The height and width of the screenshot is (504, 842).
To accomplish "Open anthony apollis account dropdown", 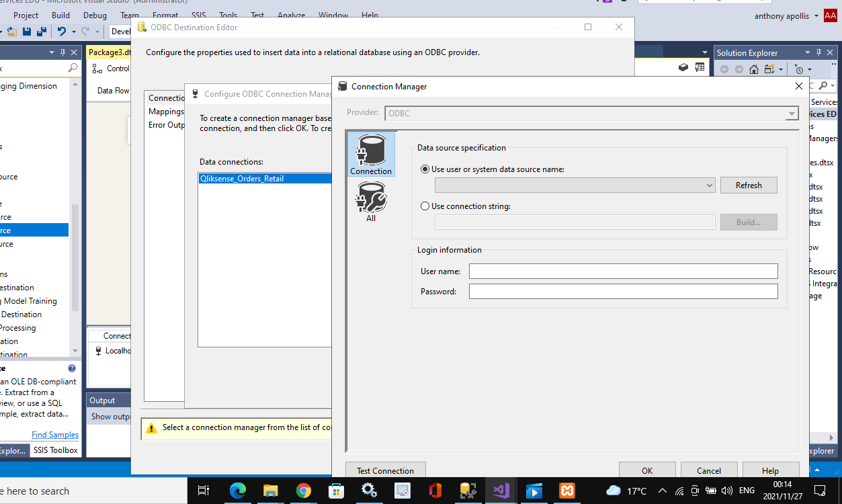I will (x=816, y=15).
